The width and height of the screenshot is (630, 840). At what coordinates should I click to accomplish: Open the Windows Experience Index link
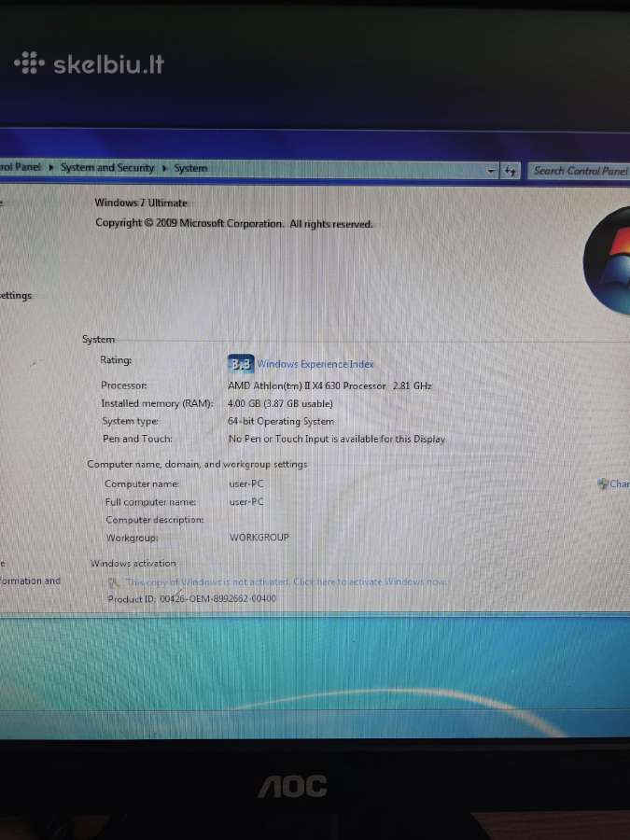(x=315, y=364)
